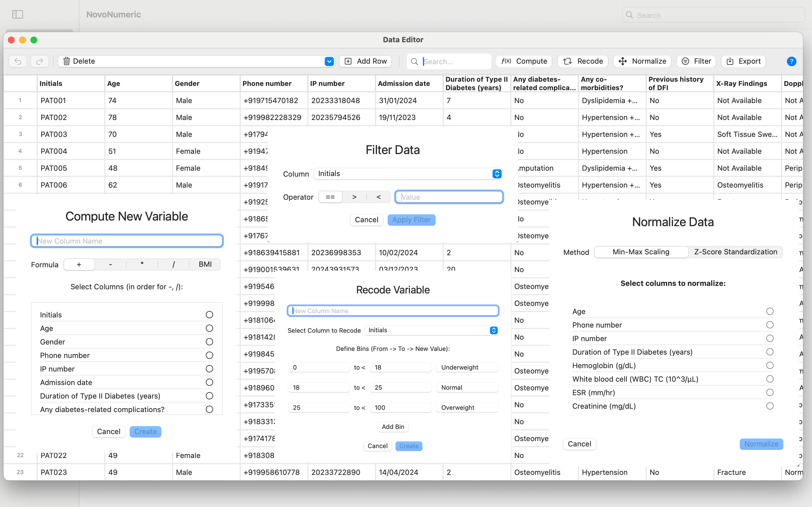Screen dimensions: 812x507
Task: Open the Filter tool
Action: click(x=696, y=61)
